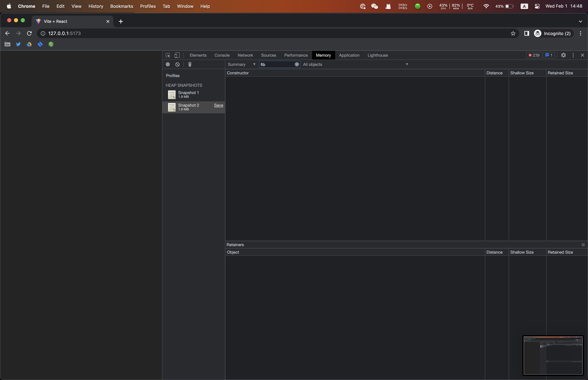Record a new heap snapshot
Image resolution: width=588 pixels, height=380 pixels.
click(x=168, y=64)
